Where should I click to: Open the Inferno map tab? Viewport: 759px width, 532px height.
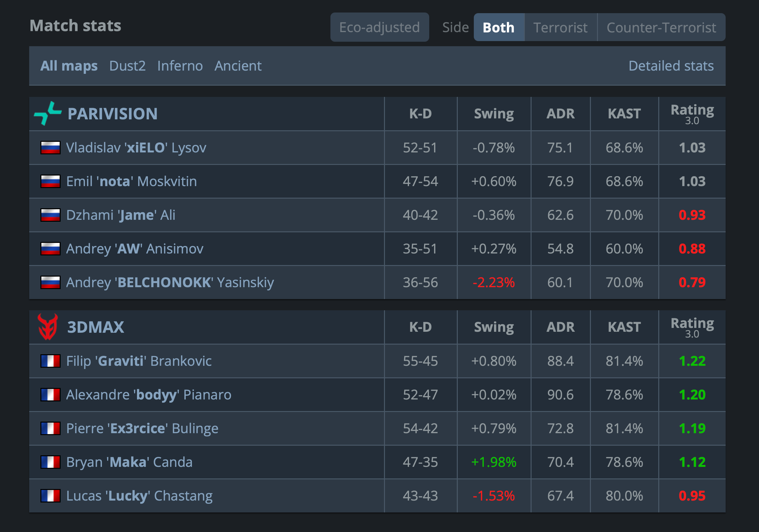click(x=180, y=66)
